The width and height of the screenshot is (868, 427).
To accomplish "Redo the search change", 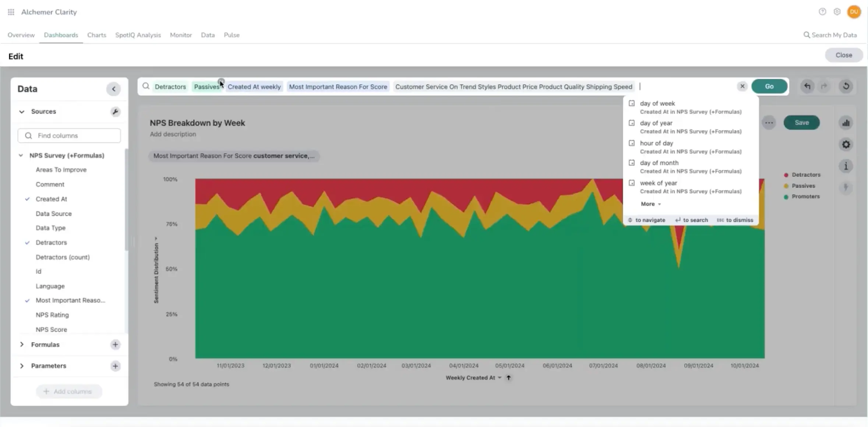I will point(824,86).
